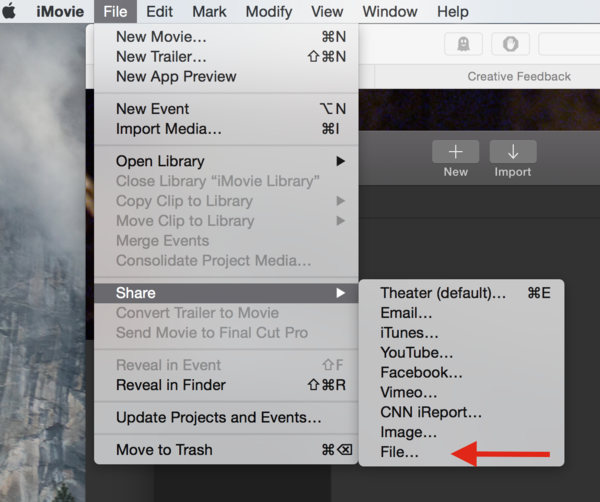The image size is (600, 502).
Task: Select Update Projects and Events…
Action: tap(226, 417)
